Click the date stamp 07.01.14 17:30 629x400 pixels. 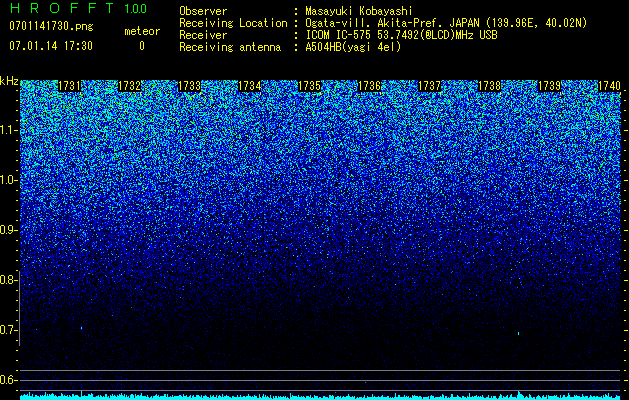[x=51, y=46]
